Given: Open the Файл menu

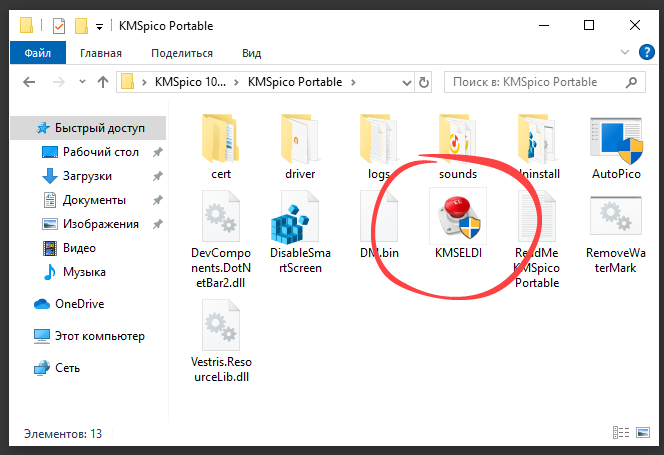Looking at the screenshot, I should point(38,53).
